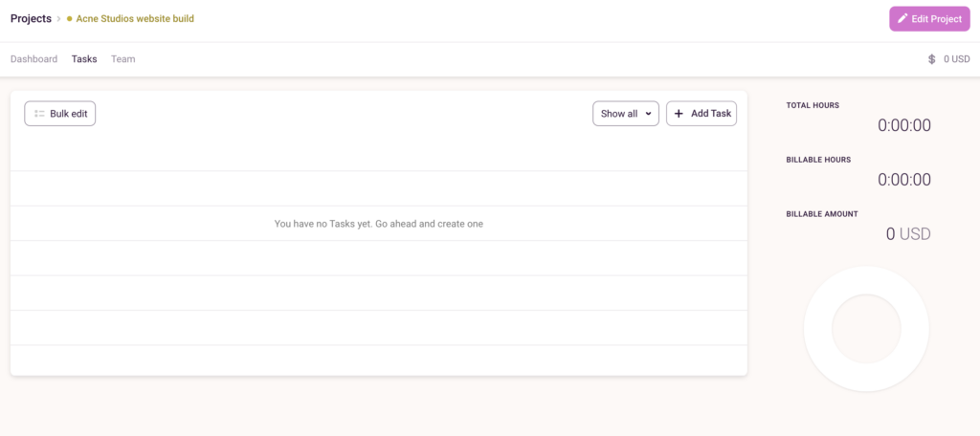Click the yellow project color dot
Viewport: 980px width, 436px height.
click(70, 19)
